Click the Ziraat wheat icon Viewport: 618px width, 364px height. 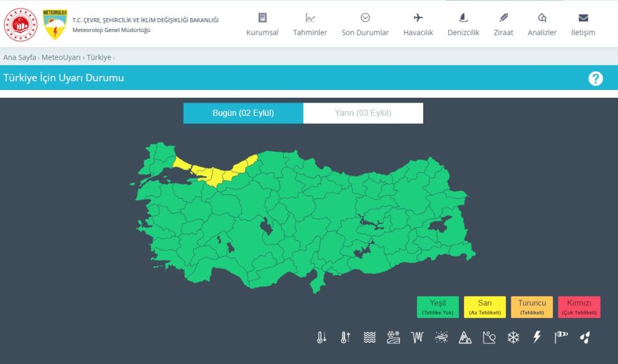(504, 18)
